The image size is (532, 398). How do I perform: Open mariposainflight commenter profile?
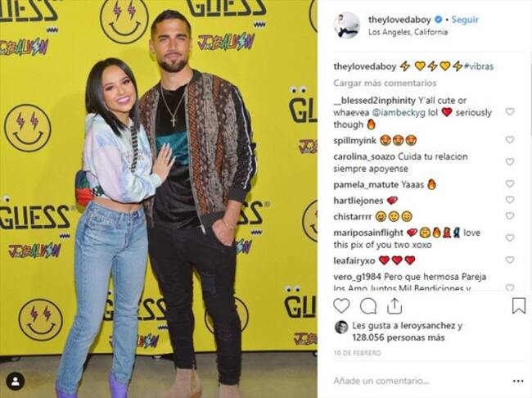coord(368,233)
